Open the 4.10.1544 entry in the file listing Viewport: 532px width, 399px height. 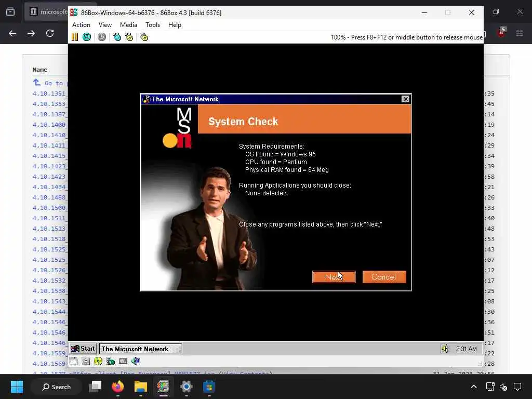(x=50, y=312)
